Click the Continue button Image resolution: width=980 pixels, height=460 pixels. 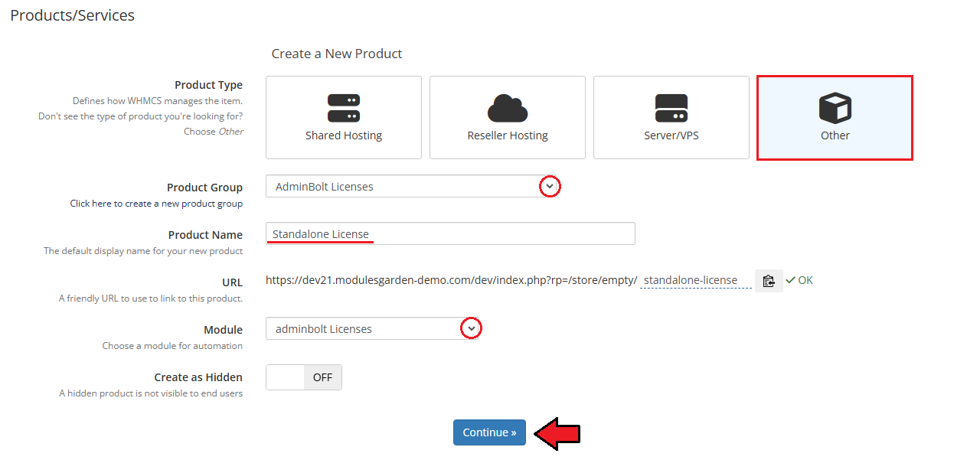click(489, 432)
